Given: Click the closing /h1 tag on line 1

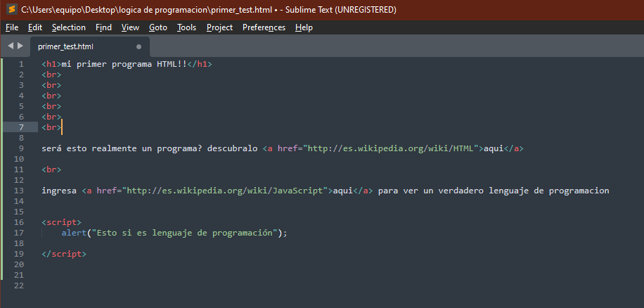Looking at the screenshot, I should (200, 65).
